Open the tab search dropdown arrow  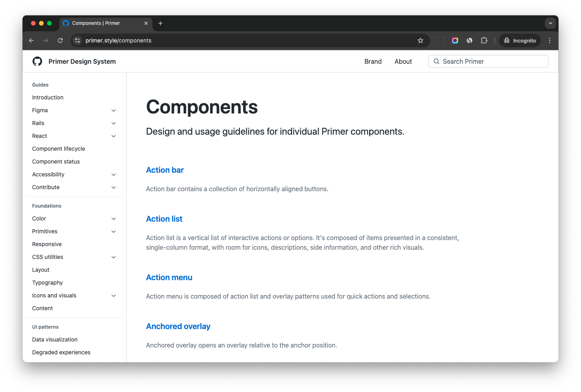pos(550,23)
